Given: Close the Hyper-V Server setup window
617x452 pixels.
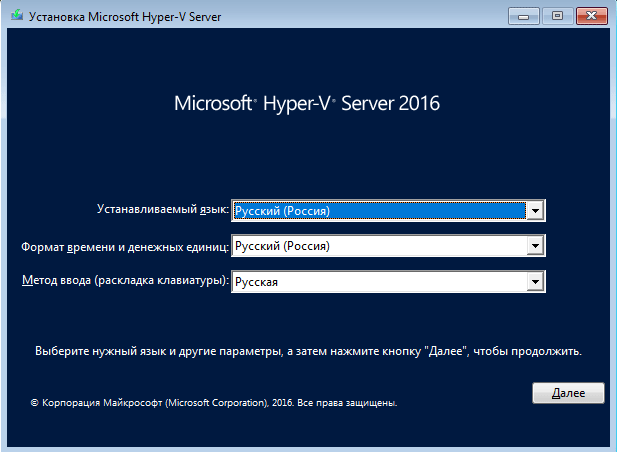Looking at the screenshot, I should click(591, 16).
